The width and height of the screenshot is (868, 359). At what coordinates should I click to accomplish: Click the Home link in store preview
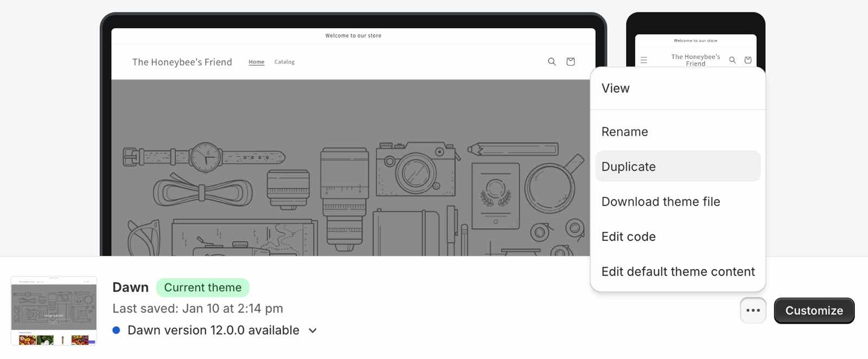(x=257, y=62)
